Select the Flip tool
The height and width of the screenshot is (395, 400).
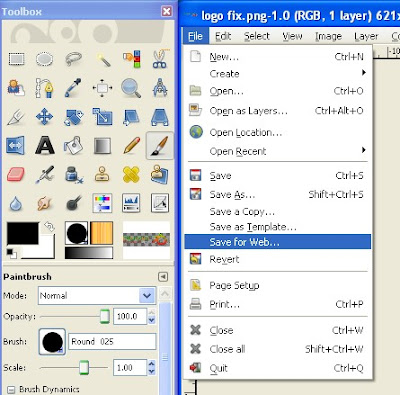[16, 146]
